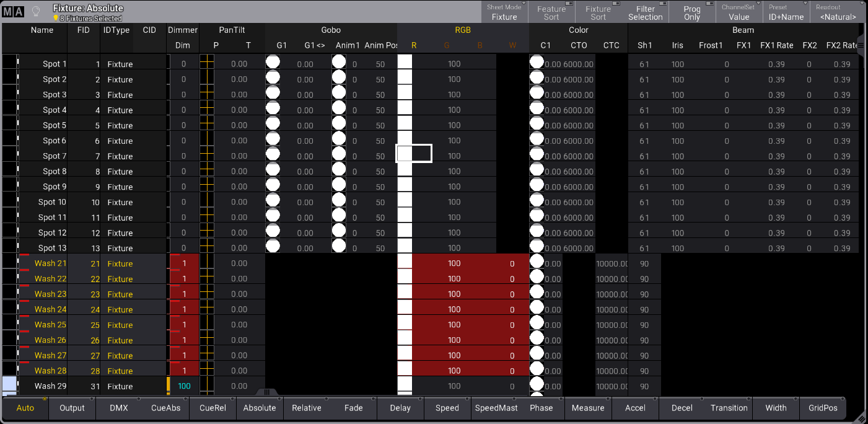
Task: Click the MA logo icon
Action: coord(13,11)
